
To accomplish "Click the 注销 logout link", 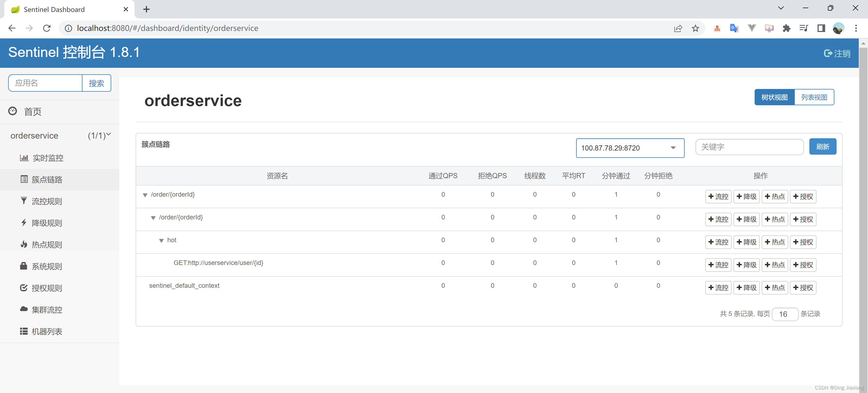I will coord(837,53).
